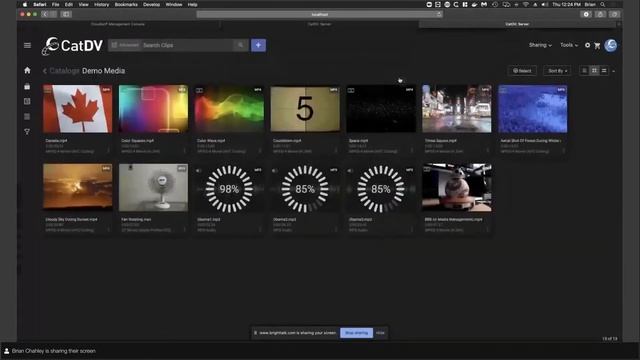Image resolution: width=640 pixels, height=360 pixels.
Task: Switch to the grid view toggle
Action: pyautogui.click(x=594, y=71)
